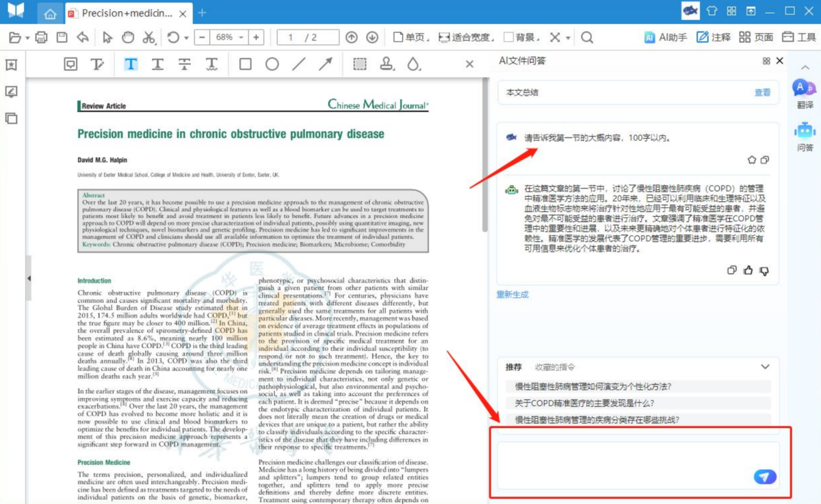The height and width of the screenshot is (504, 821).
Task: Send the AI question with paper-plane button
Action: coord(764,477)
